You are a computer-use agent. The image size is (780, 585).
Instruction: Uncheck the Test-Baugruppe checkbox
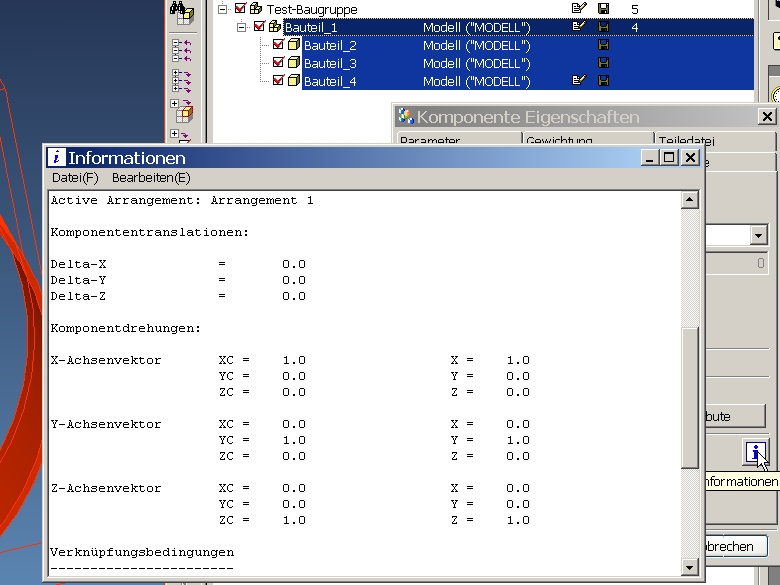point(240,8)
